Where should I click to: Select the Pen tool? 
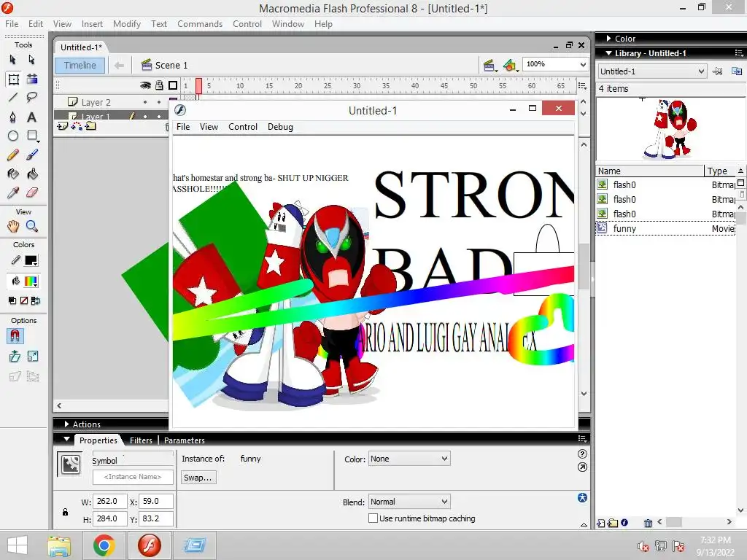coord(13,117)
